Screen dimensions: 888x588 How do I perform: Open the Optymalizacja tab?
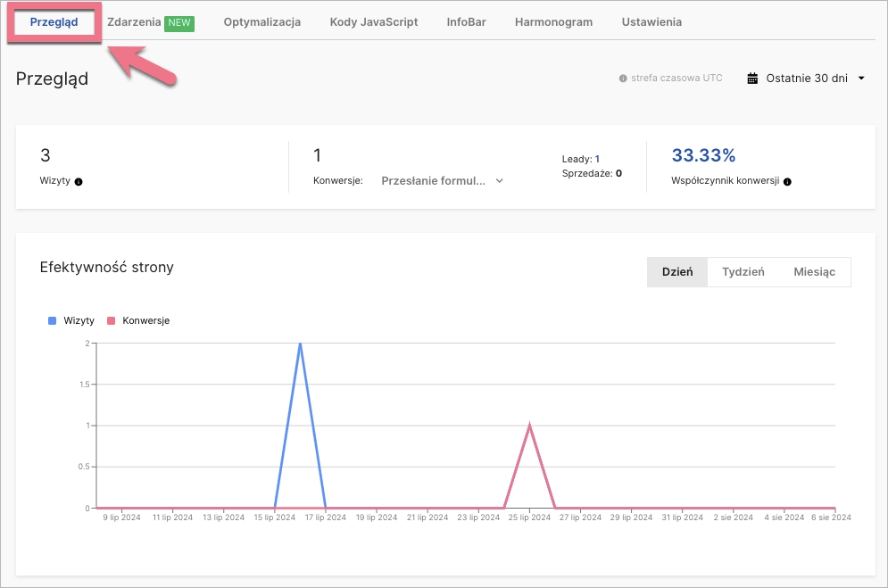(261, 21)
